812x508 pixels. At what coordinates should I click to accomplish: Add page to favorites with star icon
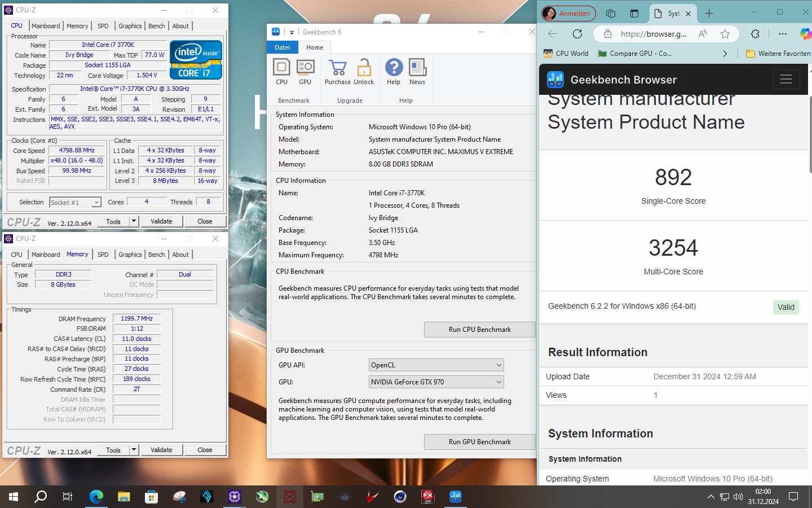click(725, 34)
